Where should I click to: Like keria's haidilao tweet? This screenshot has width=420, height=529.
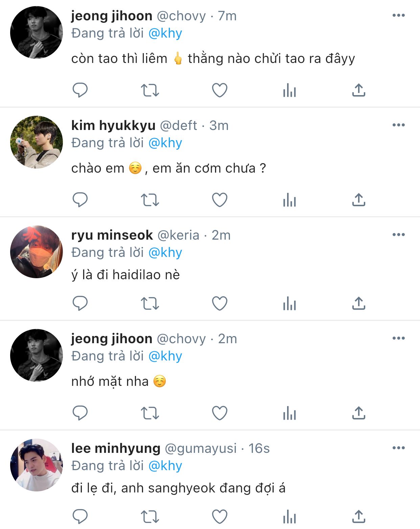tap(219, 303)
